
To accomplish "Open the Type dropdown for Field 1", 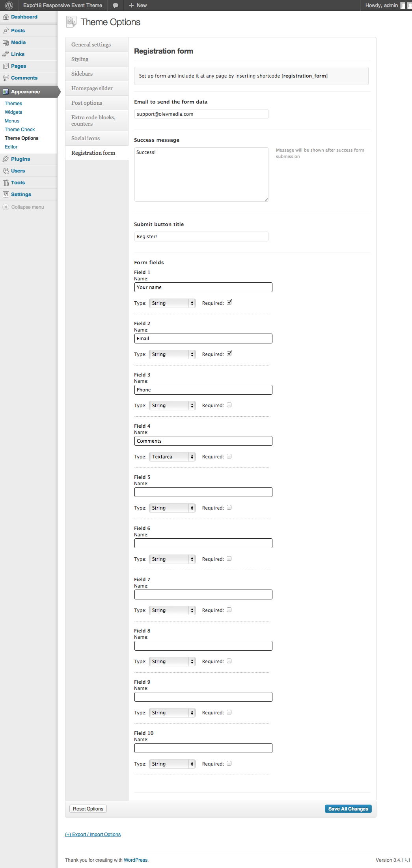I will [172, 303].
